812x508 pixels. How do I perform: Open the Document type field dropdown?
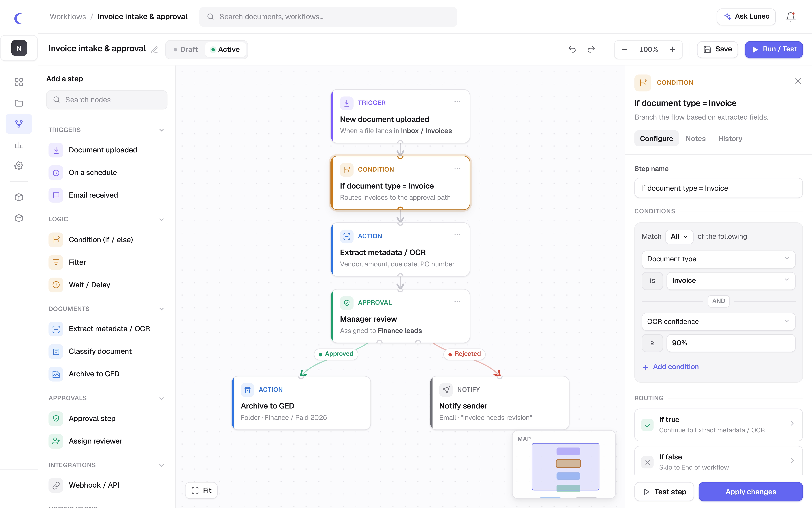(718, 259)
